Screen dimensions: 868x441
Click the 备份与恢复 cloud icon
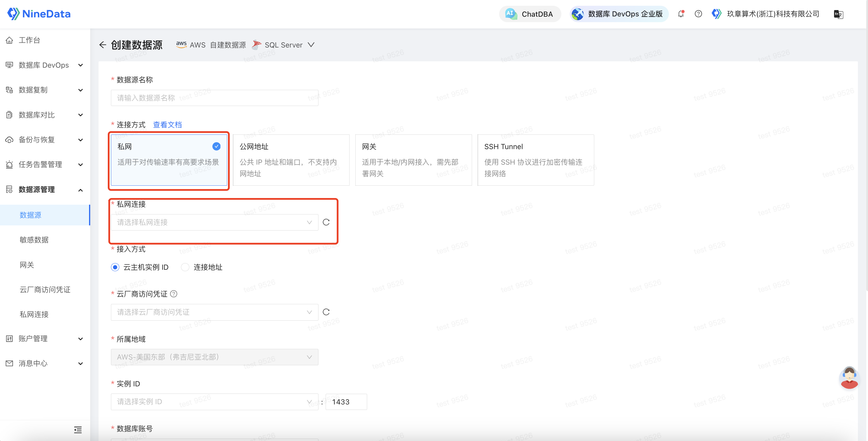click(x=10, y=140)
